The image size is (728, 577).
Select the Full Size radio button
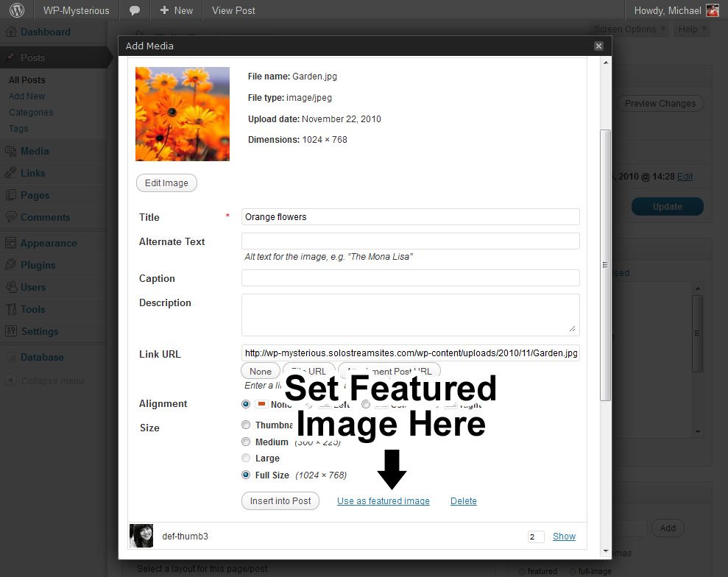[x=246, y=475]
